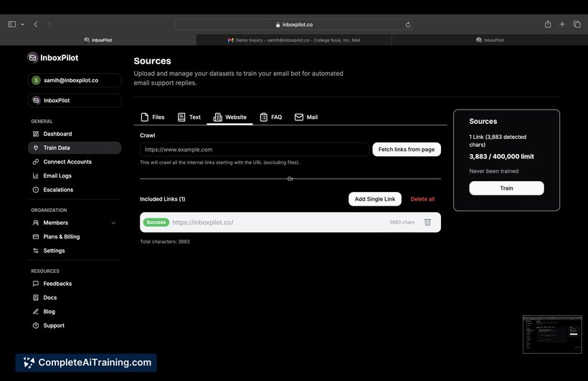588x381 pixels.
Task: Open a new browser tab
Action: tap(562, 24)
